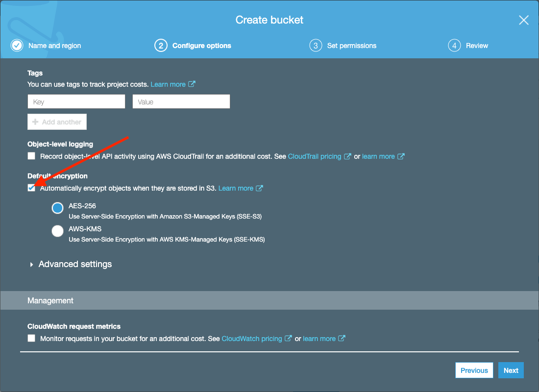Enable CloudWatch request metrics checkbox
This screenshot has width=539, height=392.
point(31,339)
